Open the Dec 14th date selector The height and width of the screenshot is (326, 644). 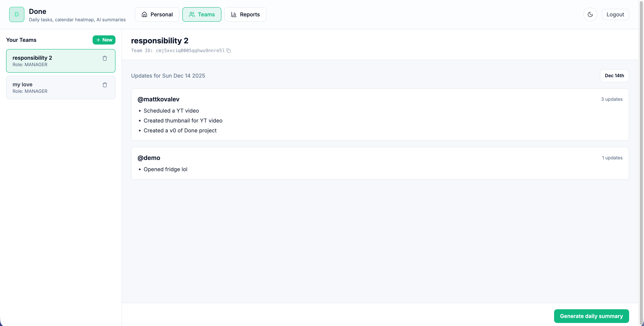614,76
